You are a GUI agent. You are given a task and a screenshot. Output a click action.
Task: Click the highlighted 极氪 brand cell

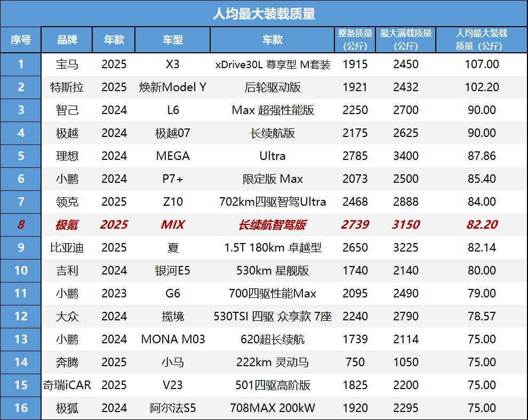tap(67, 225)
